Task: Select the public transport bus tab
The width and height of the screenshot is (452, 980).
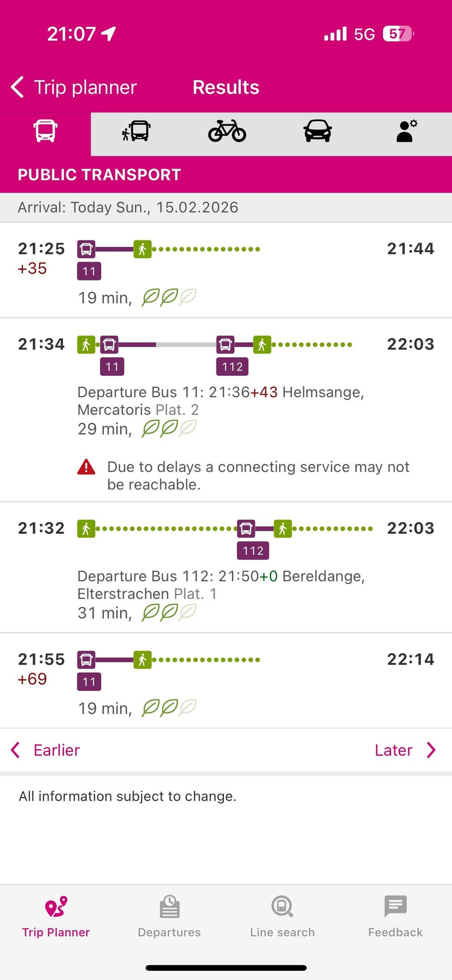Action: pos(45,131)
